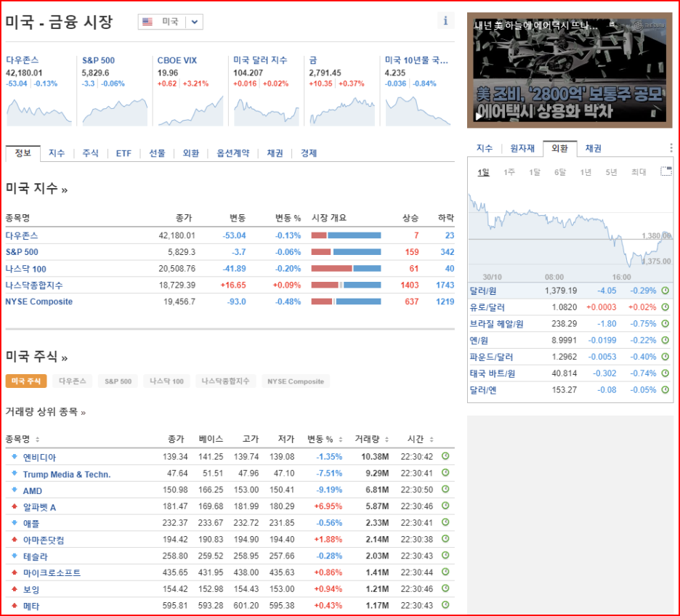The width and height of the screenshot is (680, 616).
Task: Click clock icon in 엔비디아 row
Action: click(x=445, y=456)
